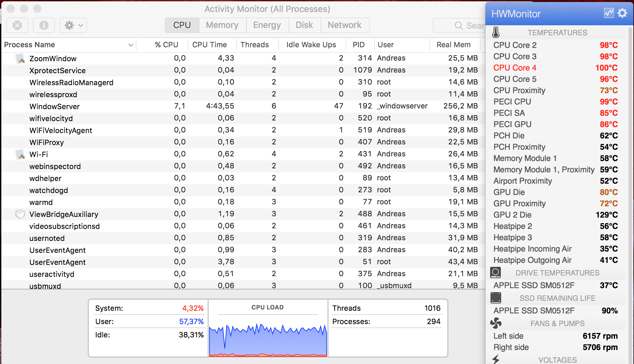Screen dimensions: 634x364
Task: Select the wifivelocityd process row
Action: pos(243,118)
